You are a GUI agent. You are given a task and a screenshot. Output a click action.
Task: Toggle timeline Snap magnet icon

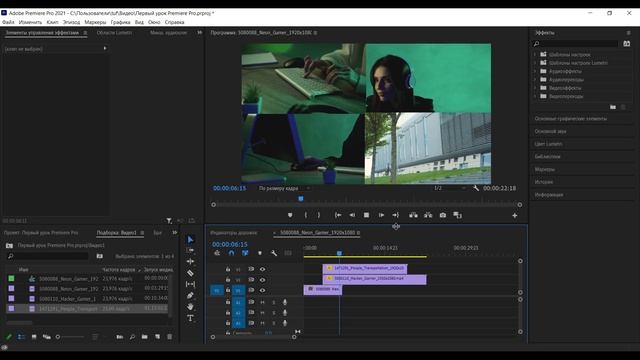[x=231, y=253]
